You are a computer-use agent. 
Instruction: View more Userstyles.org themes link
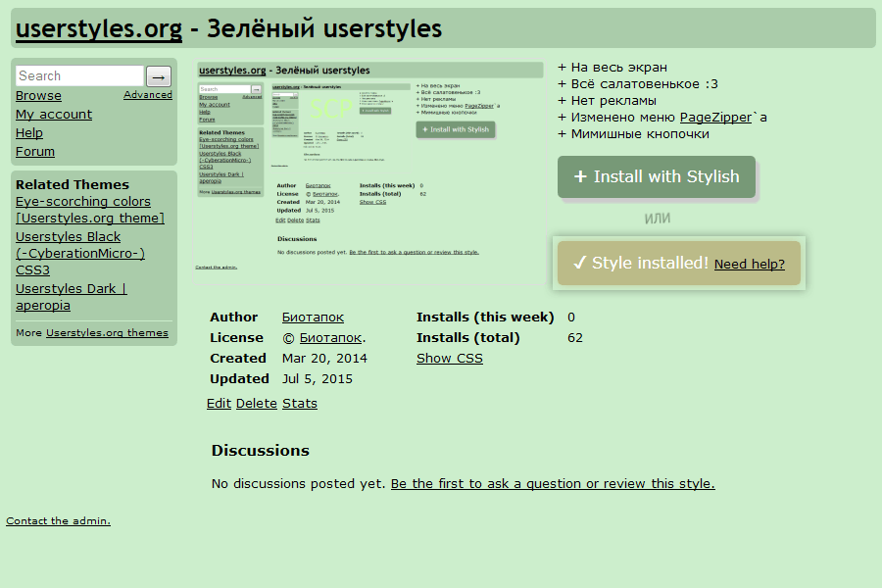107,332
